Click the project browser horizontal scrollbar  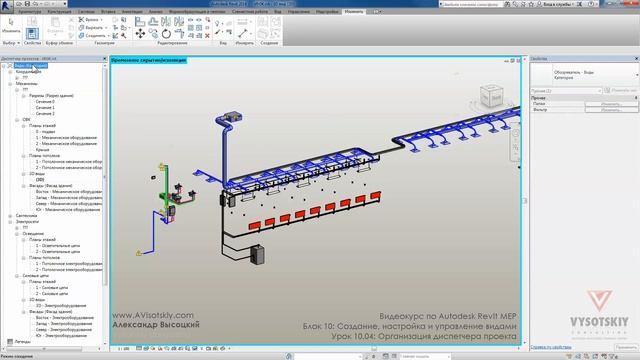click(x=45, y=349)
